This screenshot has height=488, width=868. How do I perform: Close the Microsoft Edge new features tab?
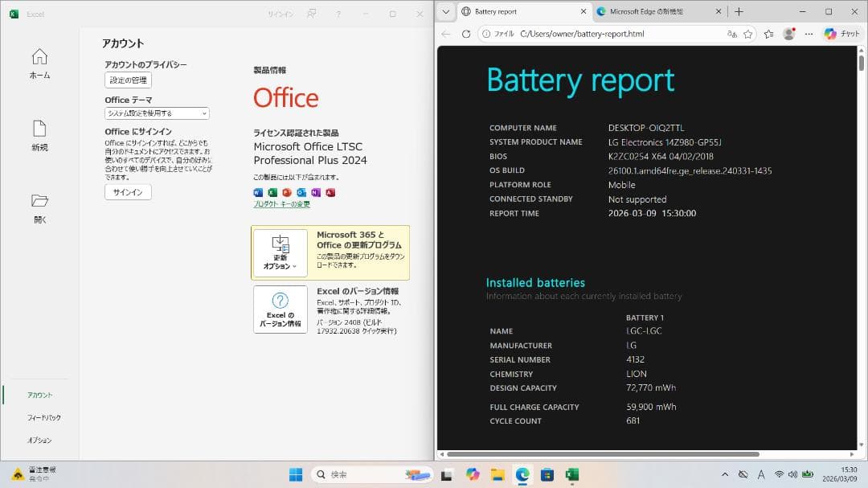718,11
